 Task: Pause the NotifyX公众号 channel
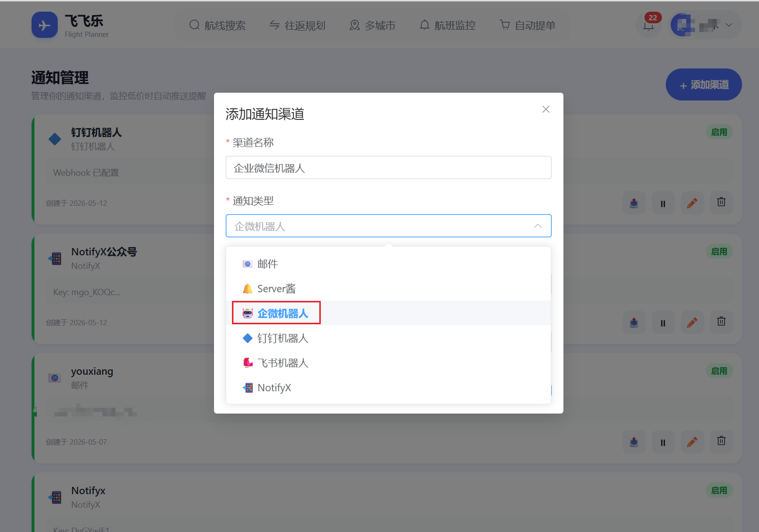point(663,322)
